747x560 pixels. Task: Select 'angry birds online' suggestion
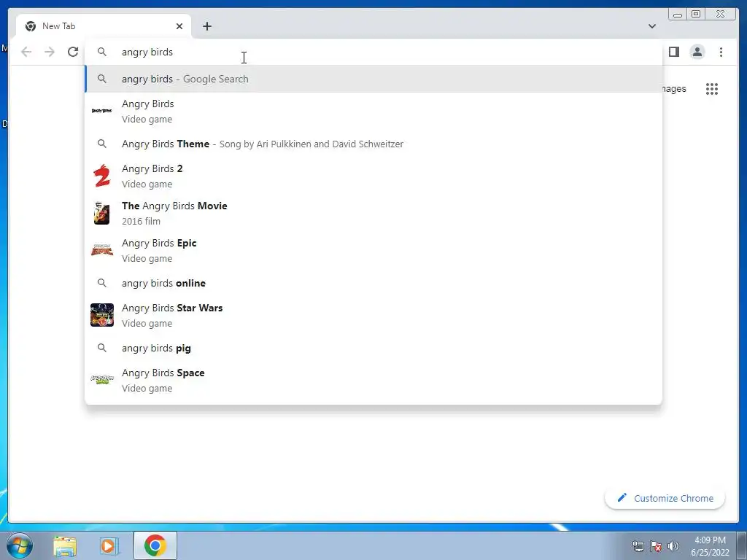click(373, 283)
